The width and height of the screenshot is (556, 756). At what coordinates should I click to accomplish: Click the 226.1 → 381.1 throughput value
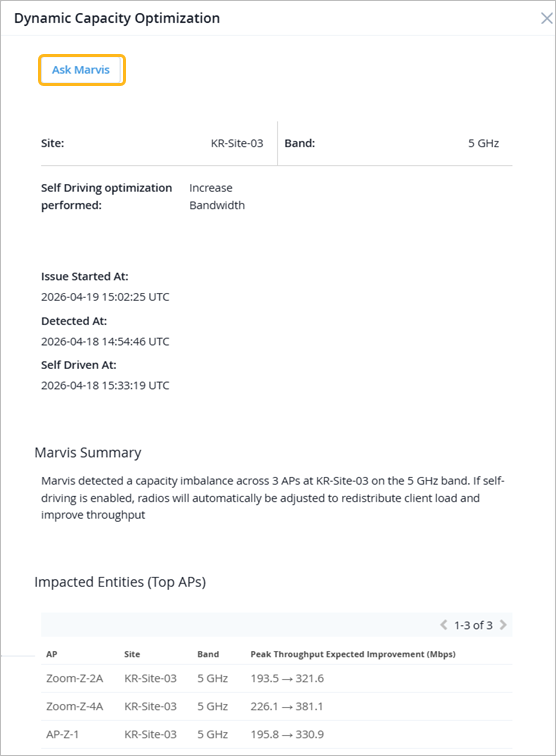click(x=287, y=706)
